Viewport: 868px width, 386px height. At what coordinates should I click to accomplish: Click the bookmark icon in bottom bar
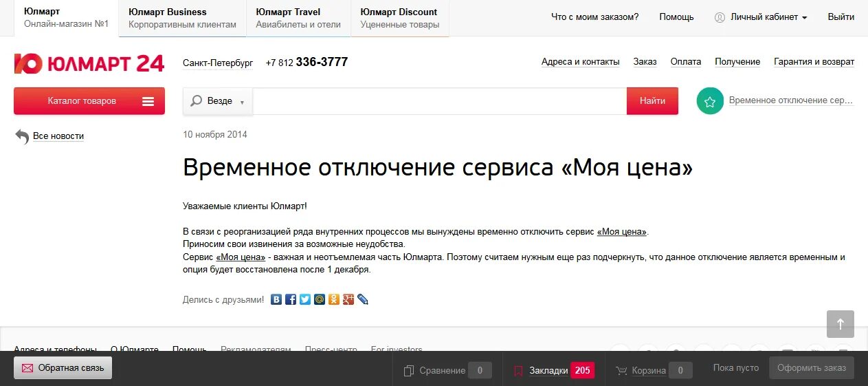[519, 371]
